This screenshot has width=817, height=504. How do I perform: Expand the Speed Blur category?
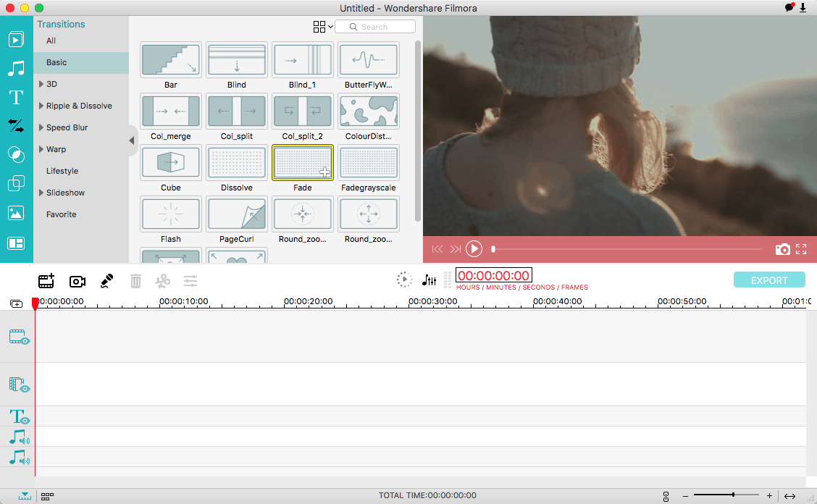[41, 127]
